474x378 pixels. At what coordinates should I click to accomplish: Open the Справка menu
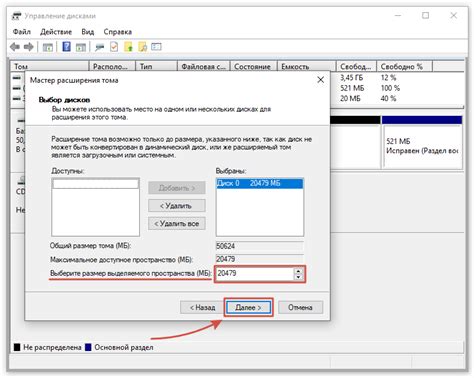[118, 32]
